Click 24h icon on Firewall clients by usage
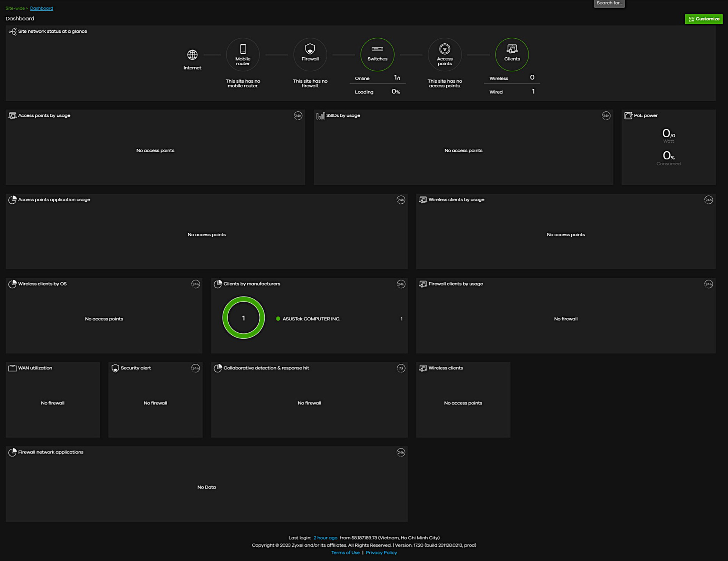The image size is (728, 561). pyautogui.click(x=708, y=284)
